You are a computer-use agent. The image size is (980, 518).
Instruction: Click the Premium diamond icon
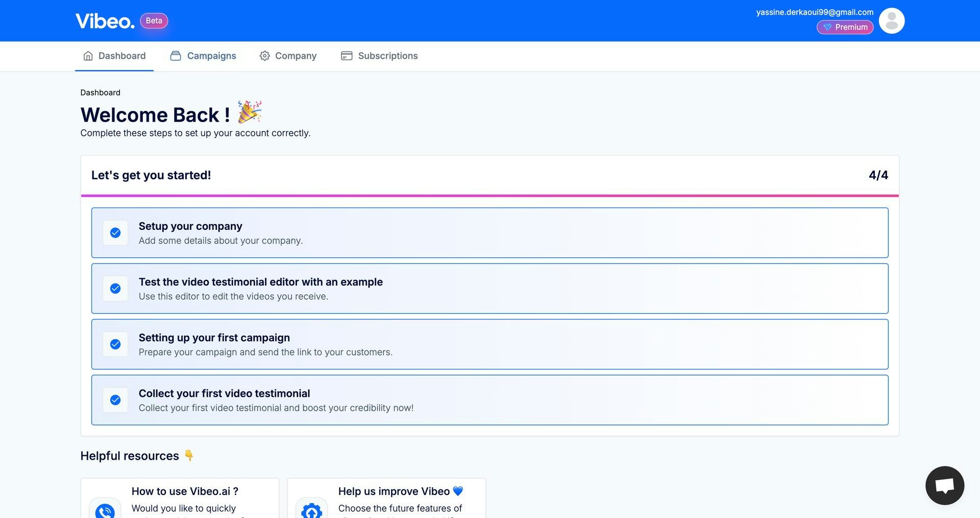(x=827, y=27)
